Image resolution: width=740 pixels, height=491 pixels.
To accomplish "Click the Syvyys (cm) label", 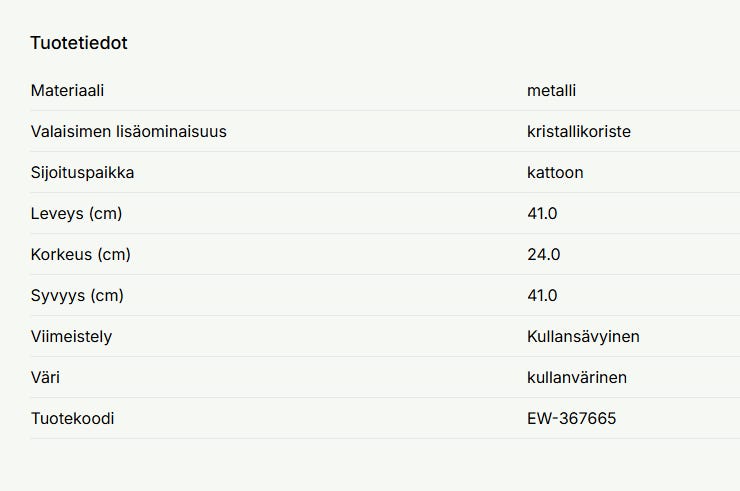I will pos(77,296).
